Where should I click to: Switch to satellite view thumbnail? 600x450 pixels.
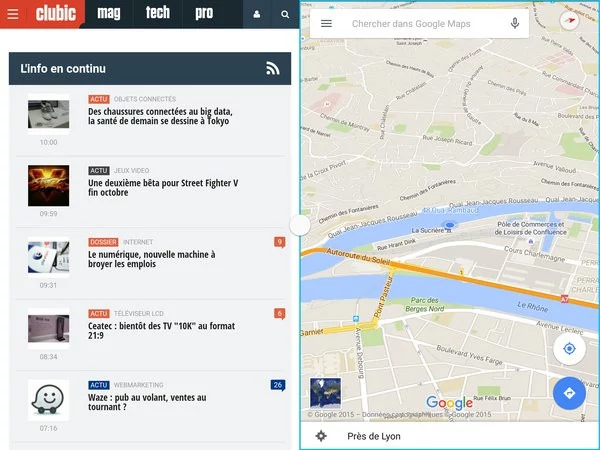click(x=325, y=393)
